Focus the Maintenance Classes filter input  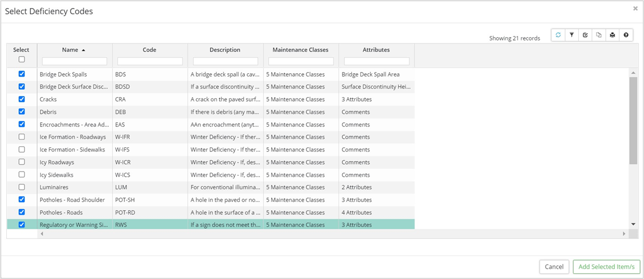point(301,61)
